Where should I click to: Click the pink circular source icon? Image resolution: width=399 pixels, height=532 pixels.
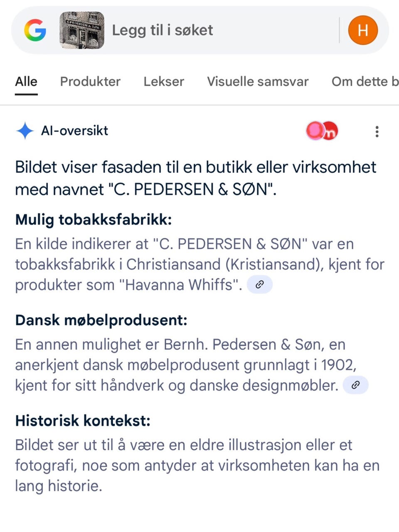pos(315,131)
